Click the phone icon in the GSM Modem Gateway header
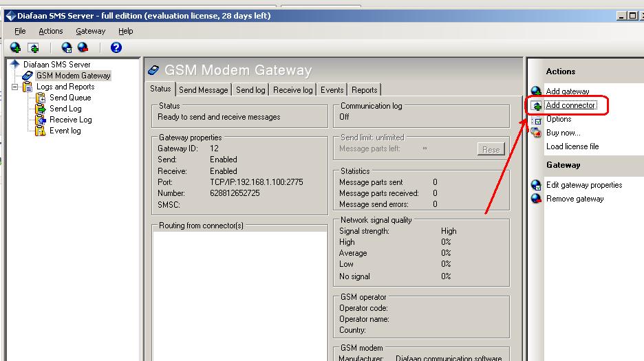The height and width of the screenshot is (361, 644). (153, 70)
